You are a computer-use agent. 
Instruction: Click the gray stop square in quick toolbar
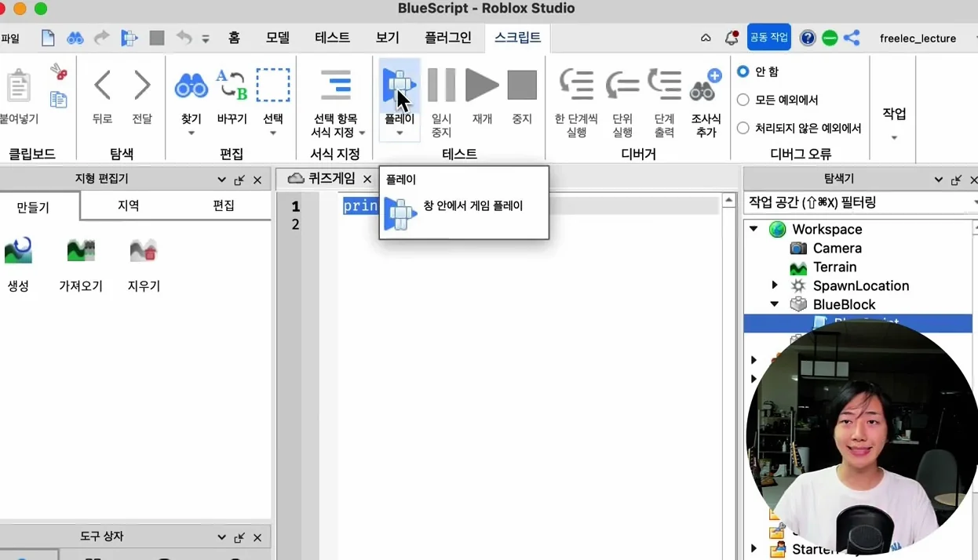coord(157,38)
